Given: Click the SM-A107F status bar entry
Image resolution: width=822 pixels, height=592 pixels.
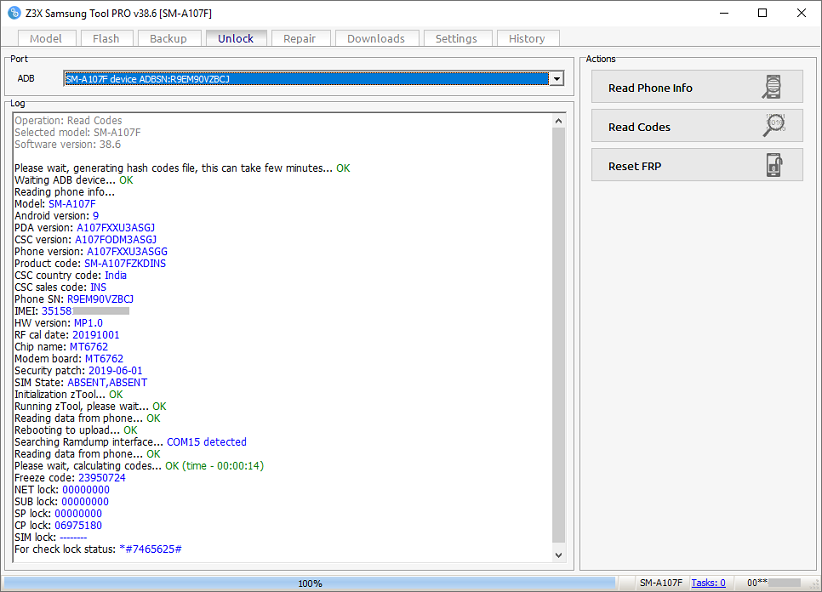Looking at the screenshot, I should 661,583.
